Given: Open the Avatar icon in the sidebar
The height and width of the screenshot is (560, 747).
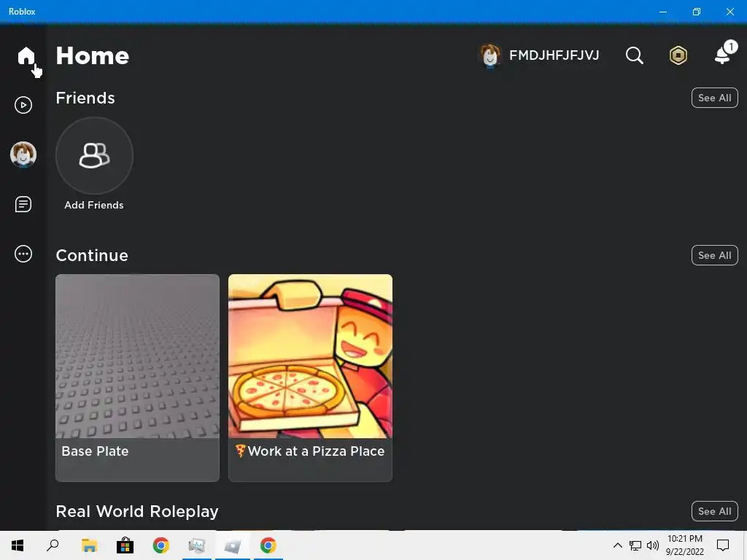Looking at the screenshot, I should [x=23, y=155].
